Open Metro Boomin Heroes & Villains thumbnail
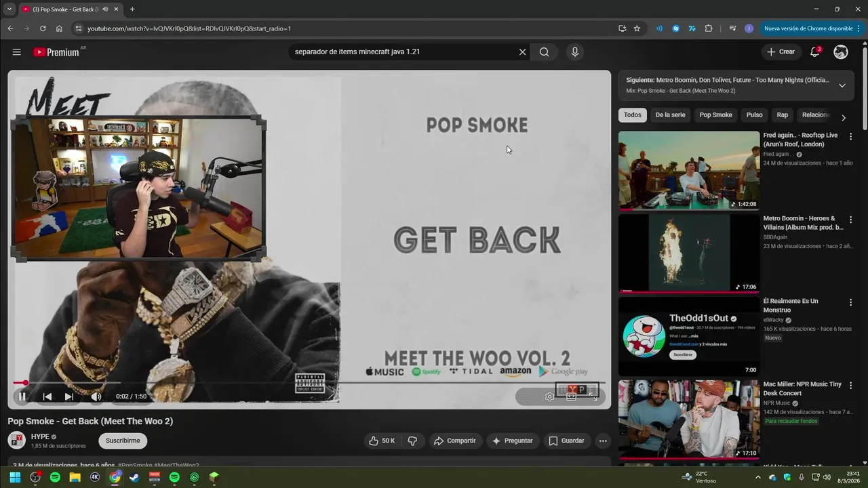Viewport: 868px width, 488px height. click(x=689, y=253)
